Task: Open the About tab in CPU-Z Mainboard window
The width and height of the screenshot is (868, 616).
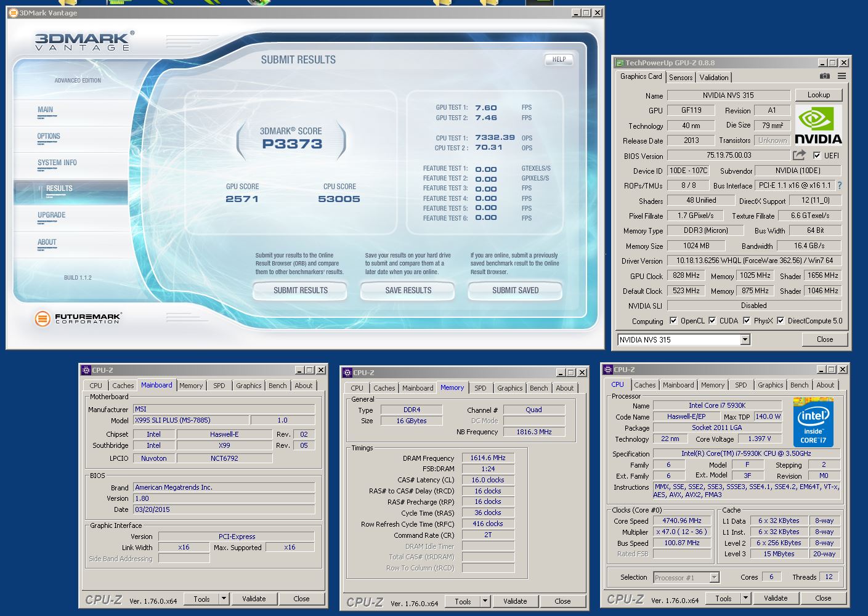Action: click(303, 386)
